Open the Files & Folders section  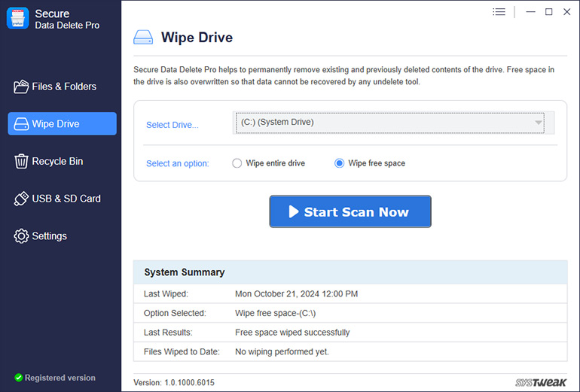(62, 87)
